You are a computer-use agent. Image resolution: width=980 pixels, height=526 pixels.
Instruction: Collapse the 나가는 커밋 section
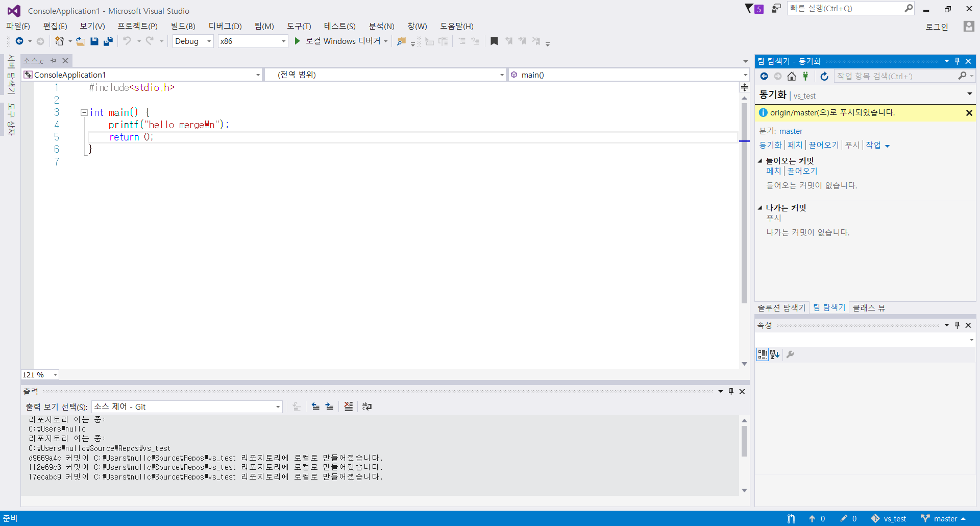tap(760, 208)
